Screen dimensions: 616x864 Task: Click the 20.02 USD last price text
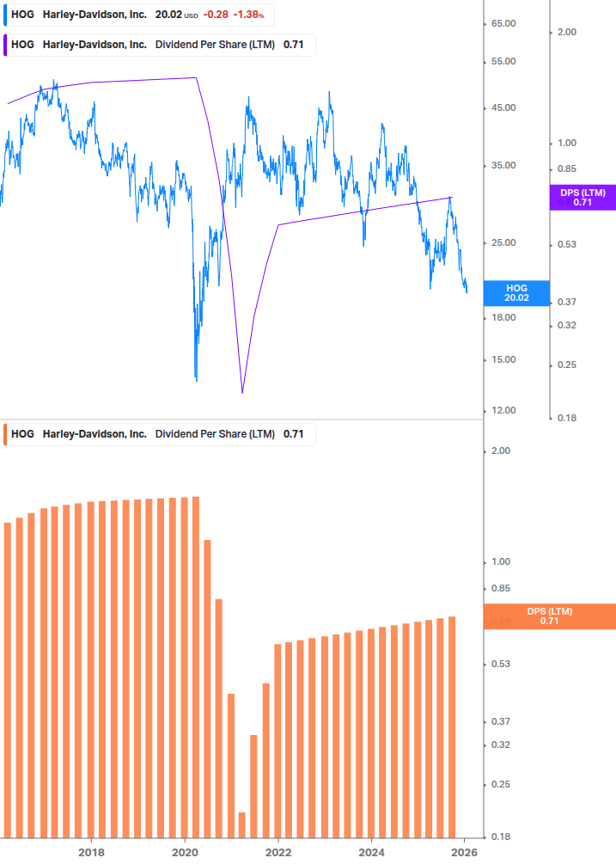pos(176,15)
